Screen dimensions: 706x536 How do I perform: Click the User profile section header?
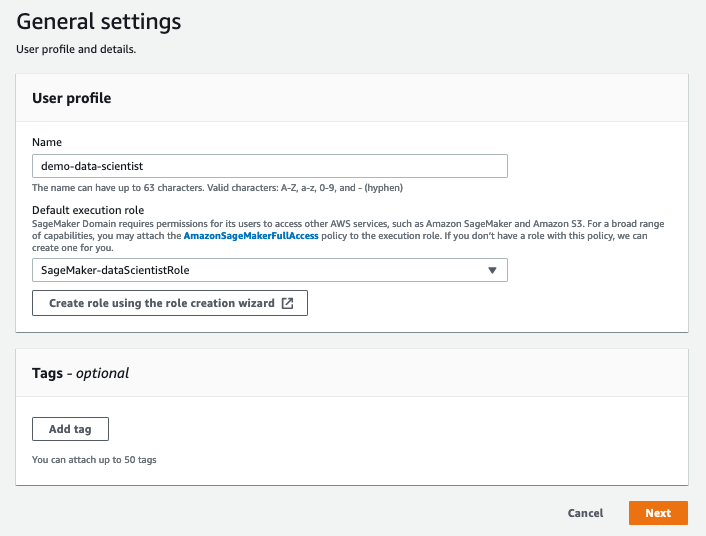point(72,98)
